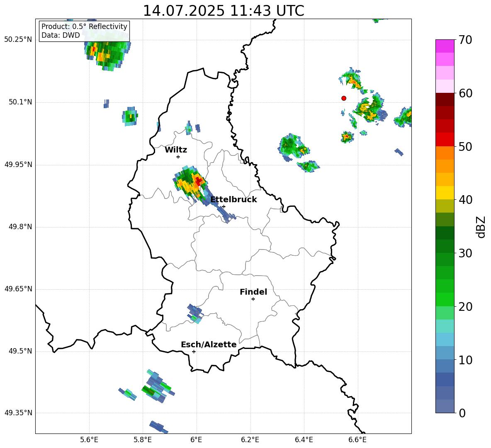Click the 49.65°N latitude label
491x448 pixels.
click(x=18, y=289)
